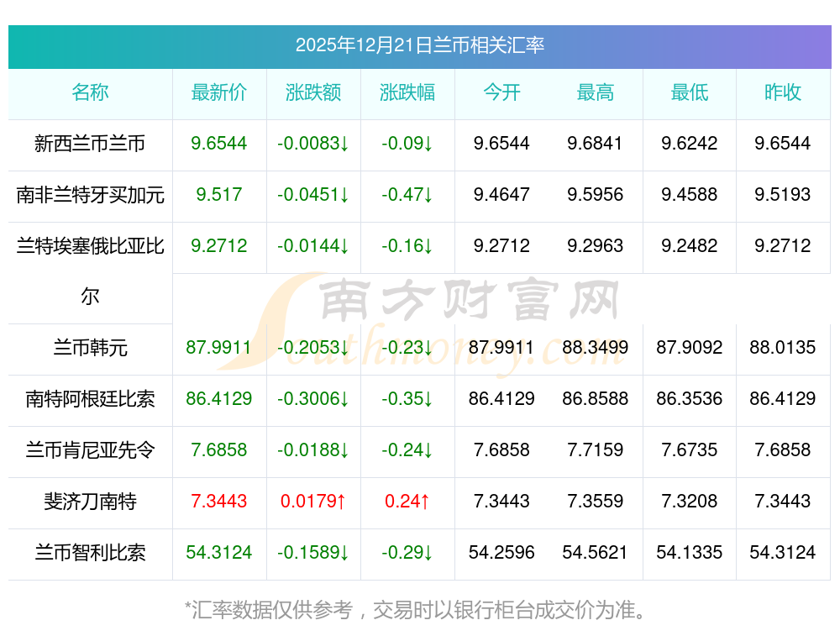Click the 南特阿根廷比索 row name
Viewport: 840px width, 636px height.
90,398
